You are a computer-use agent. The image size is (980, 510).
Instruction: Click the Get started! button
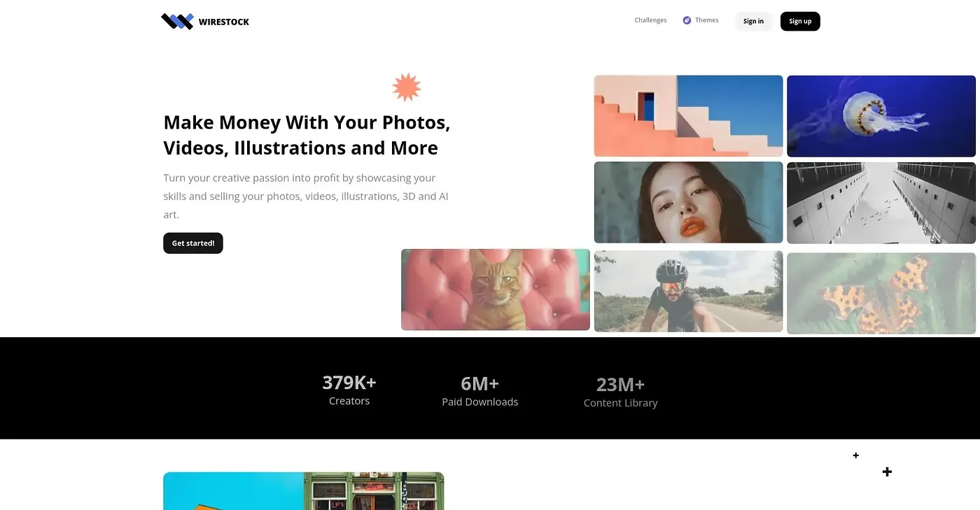point(193,243)
